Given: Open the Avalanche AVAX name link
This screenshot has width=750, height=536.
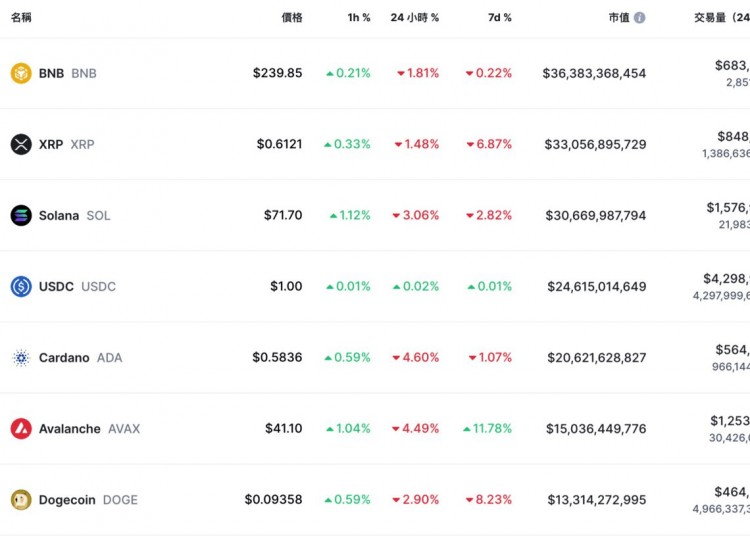Looking at the screenshot, I should point(89,429).
